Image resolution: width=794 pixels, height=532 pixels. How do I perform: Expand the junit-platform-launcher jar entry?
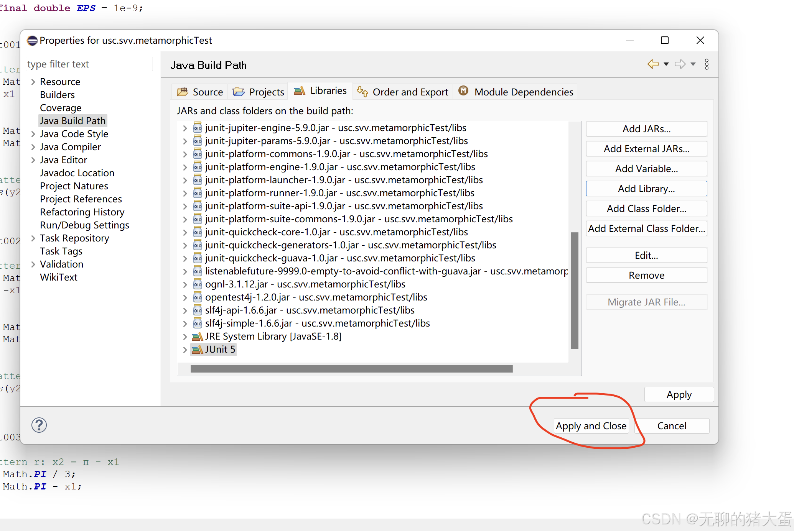[x=184, y=180]
